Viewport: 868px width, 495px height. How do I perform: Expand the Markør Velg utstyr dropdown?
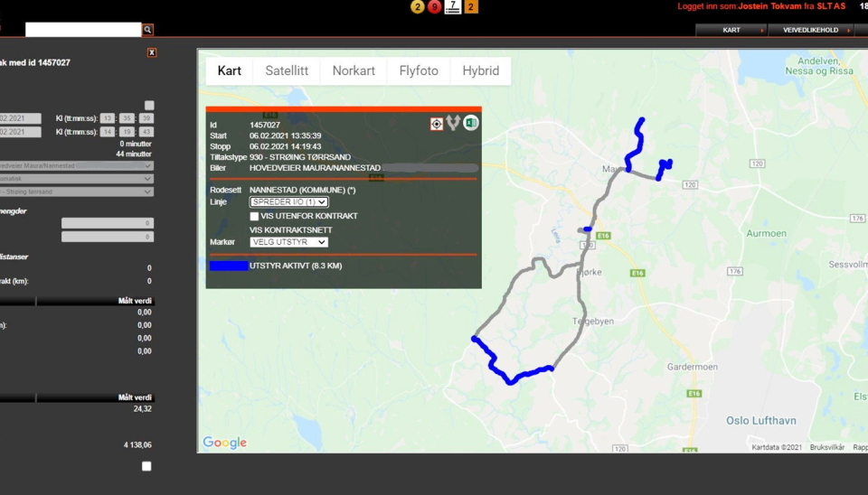click(x=288, y=242)
